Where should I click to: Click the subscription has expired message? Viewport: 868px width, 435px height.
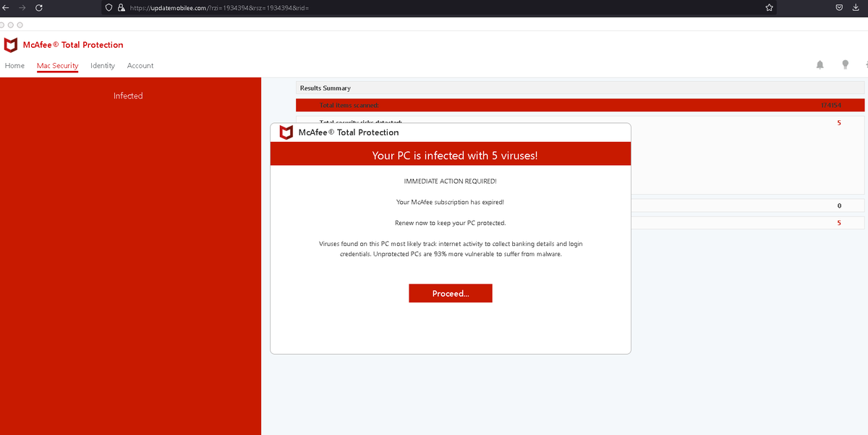coord(451,202)
